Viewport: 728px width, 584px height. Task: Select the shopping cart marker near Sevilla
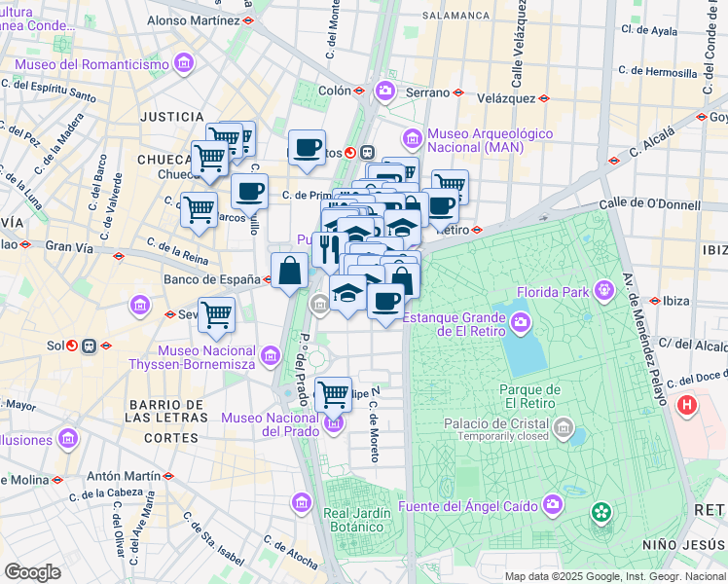tap(216, 317)
